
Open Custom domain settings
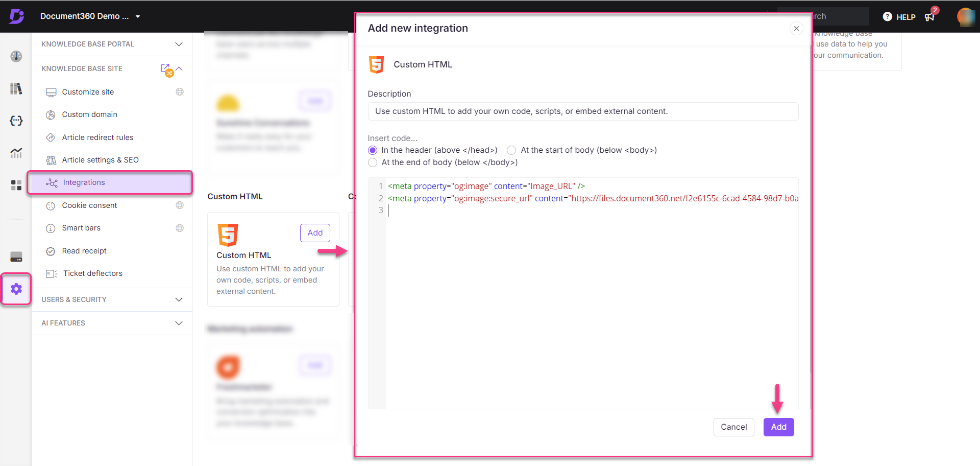click(89, 114)
